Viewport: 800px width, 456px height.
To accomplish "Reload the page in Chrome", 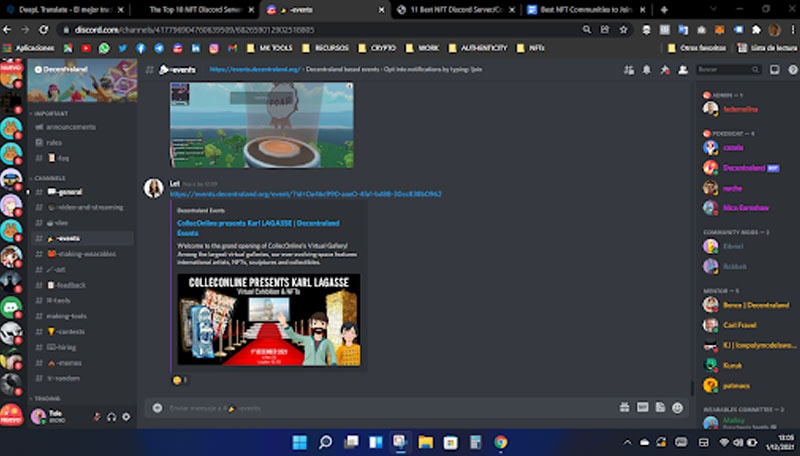I will [44, 30].
